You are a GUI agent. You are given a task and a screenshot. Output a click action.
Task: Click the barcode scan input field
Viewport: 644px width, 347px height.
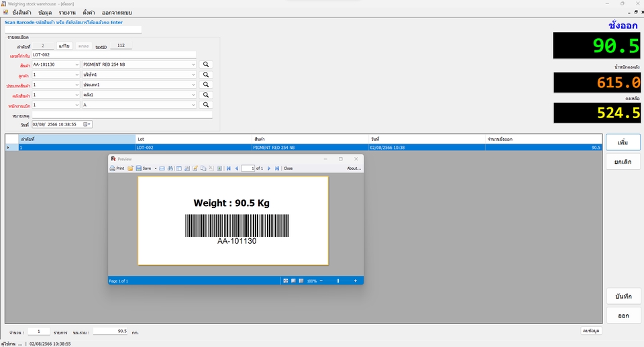(73, 30)
